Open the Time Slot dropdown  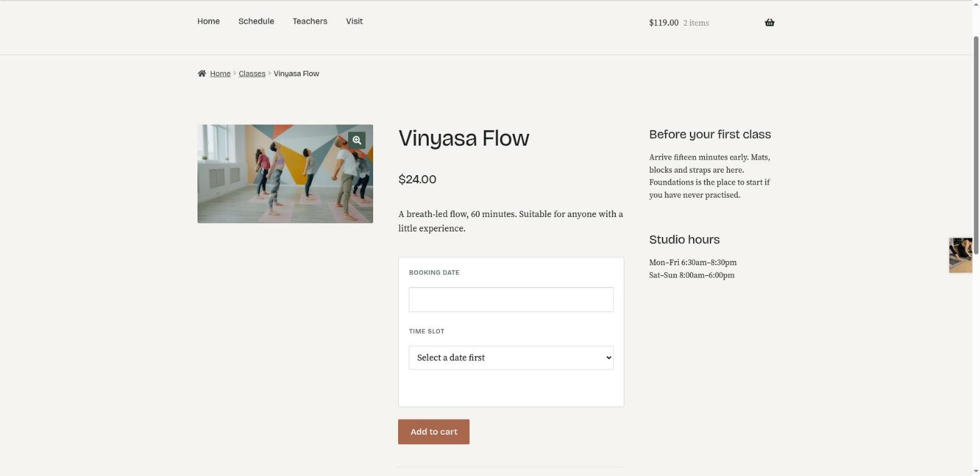click(x=511, y=358)
